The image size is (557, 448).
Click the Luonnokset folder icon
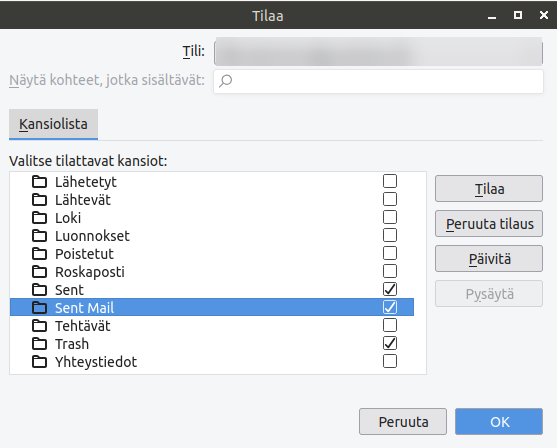tap(39, 236)
